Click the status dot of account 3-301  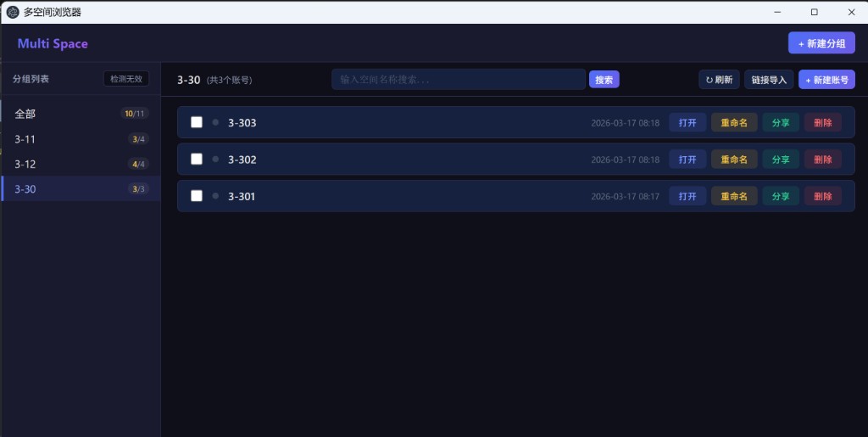(215, 196)
